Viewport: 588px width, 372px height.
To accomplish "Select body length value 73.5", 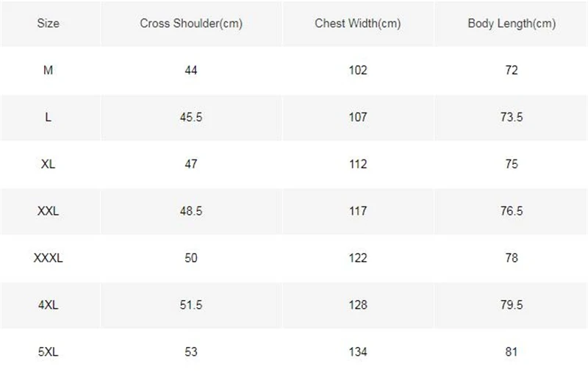I will (x=512, y=118).
